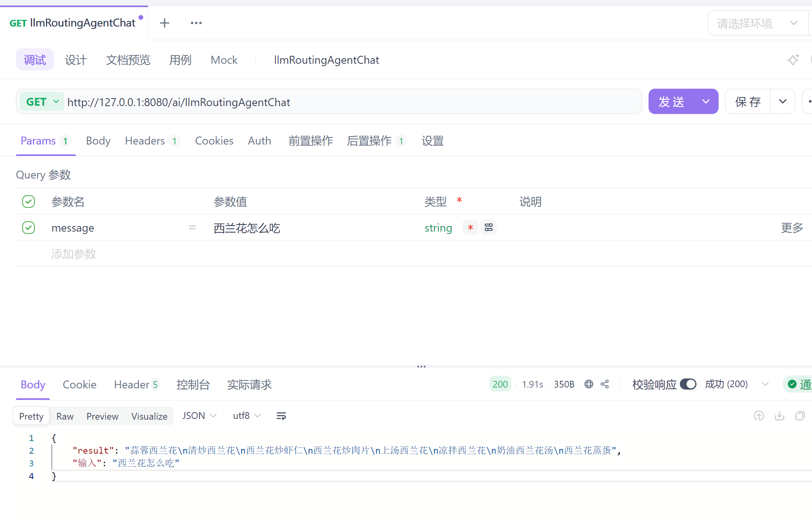812x521 pixels.
Task: Open the tab bar more options ellipsis
Action: (196, 23)
